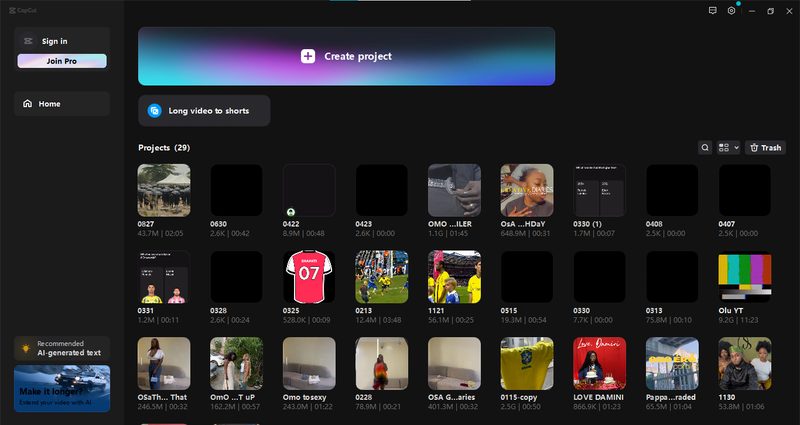
Task: Click the 43.7M | 02:05 project info
Action: point(160,234)
